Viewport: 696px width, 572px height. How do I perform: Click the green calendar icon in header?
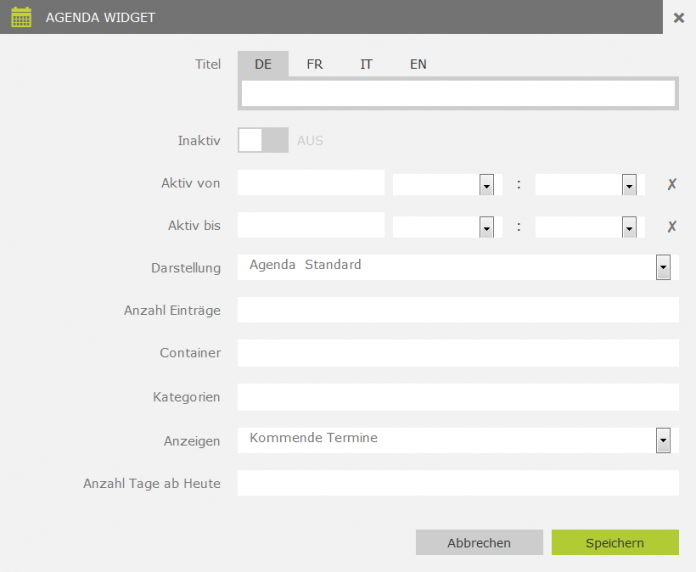click(x=21, y=17)
